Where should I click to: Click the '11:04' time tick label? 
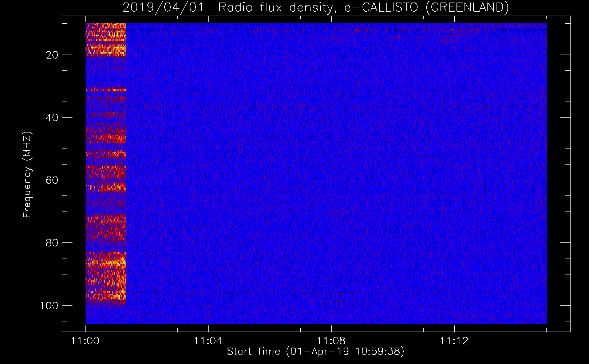tap(208, 341)
